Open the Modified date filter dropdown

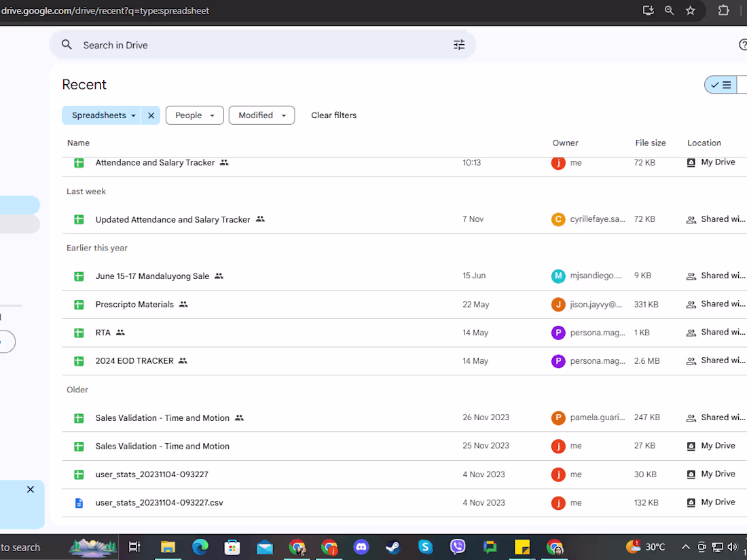pyautogui.click(x=261, y=115)
